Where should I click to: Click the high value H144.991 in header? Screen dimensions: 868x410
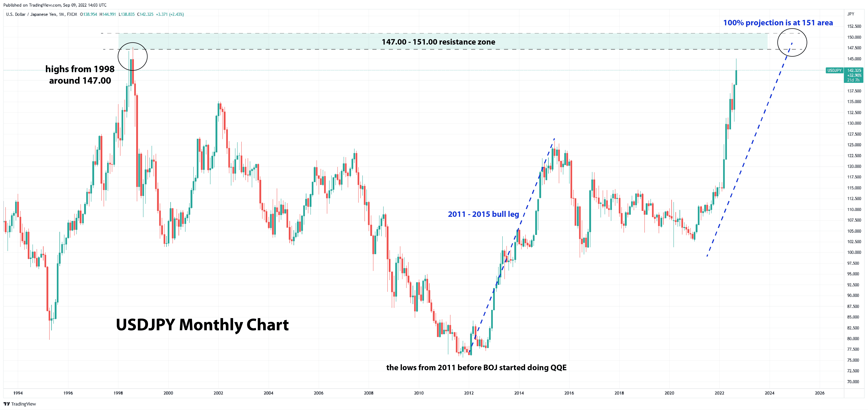tap(107, 14)
